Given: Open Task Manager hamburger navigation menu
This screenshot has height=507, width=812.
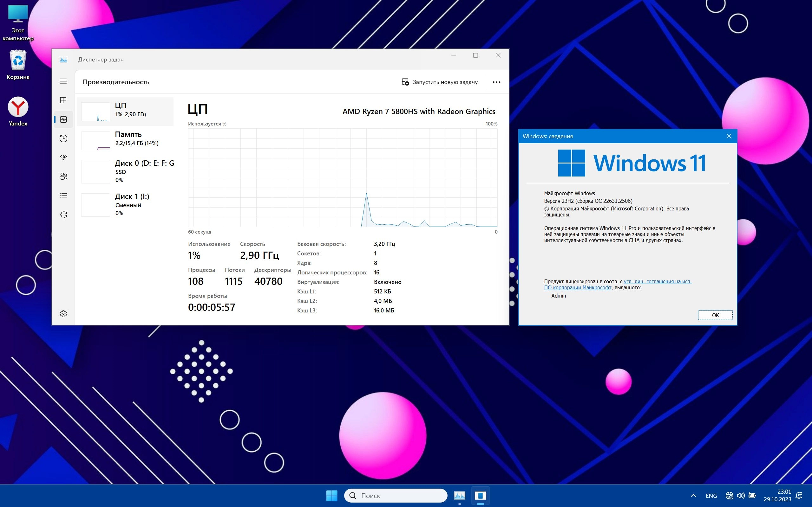Looking at the screenshot, I should [63, 81].
